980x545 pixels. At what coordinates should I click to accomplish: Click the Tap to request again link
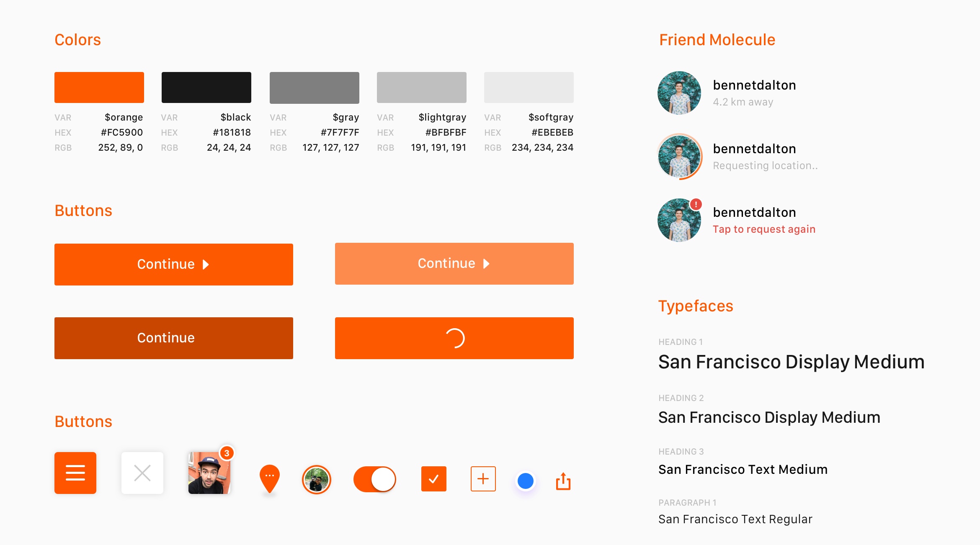point(764,229)
